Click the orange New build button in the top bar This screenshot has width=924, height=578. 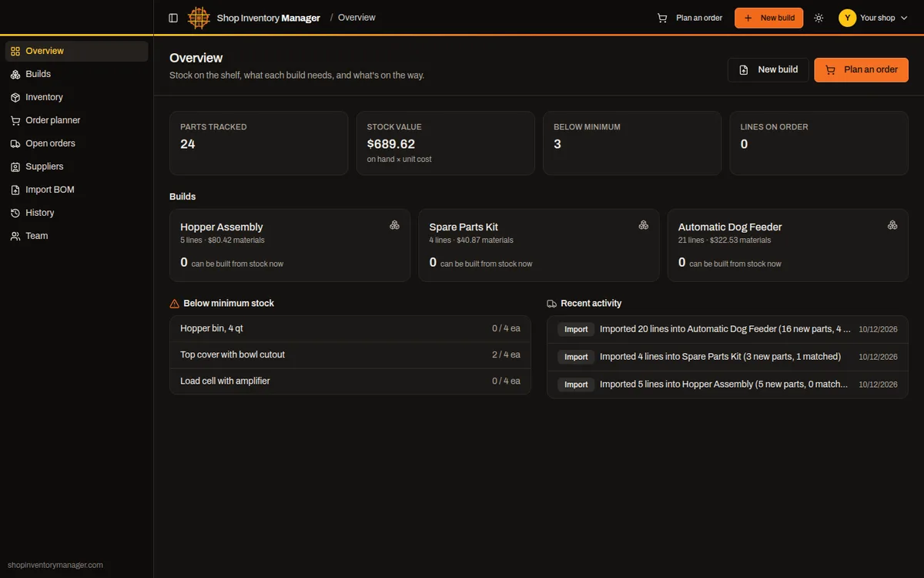[x=768, y=18]
